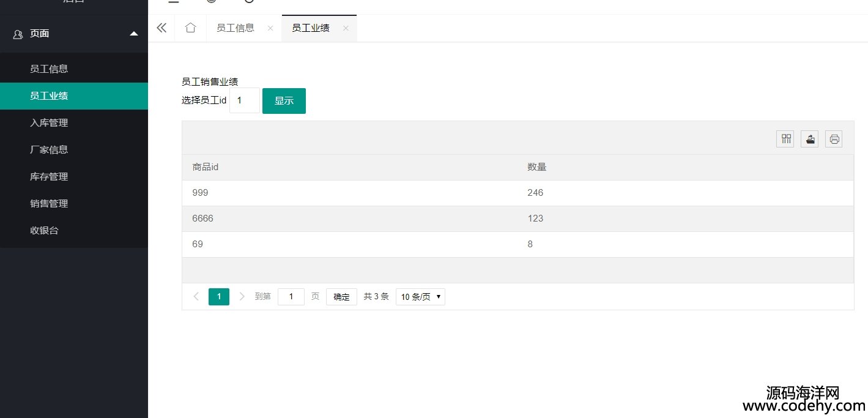Open 厂家信息 in the sidebar
Screen dimensions: 868x418
49,150
